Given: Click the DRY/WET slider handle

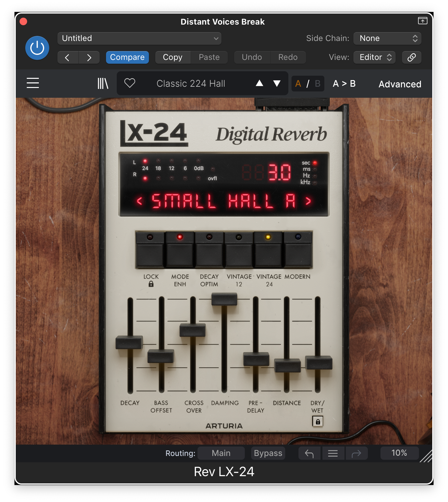Looking at the screenshot, I should (319, 363).
